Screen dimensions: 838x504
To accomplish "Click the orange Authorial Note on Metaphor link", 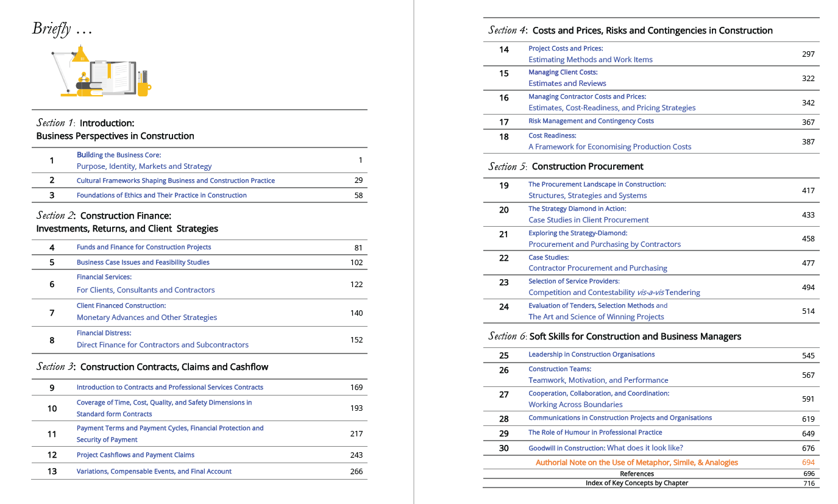I will click(x=636, y=463).
